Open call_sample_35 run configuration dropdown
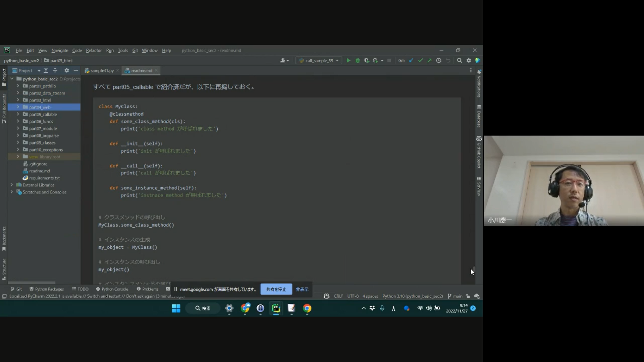Screen dimensions: 644x362 click(x=319, y=61)
